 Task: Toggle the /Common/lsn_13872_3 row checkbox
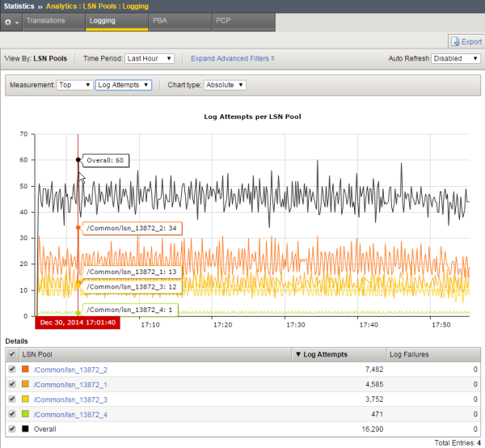coord(11,399)
